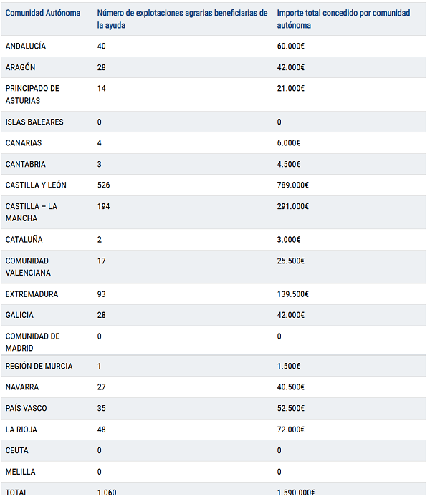Click the CATALUÑA region cell

[24, 239]
